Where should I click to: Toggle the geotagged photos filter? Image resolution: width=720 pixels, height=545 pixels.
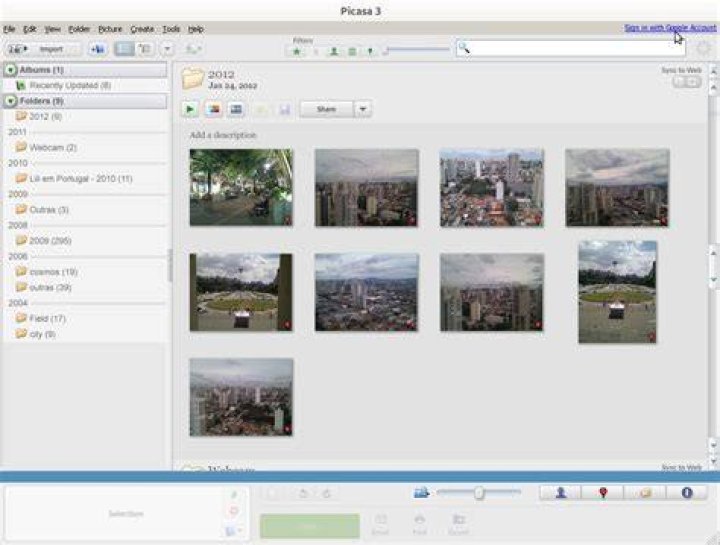coord(370,51)
